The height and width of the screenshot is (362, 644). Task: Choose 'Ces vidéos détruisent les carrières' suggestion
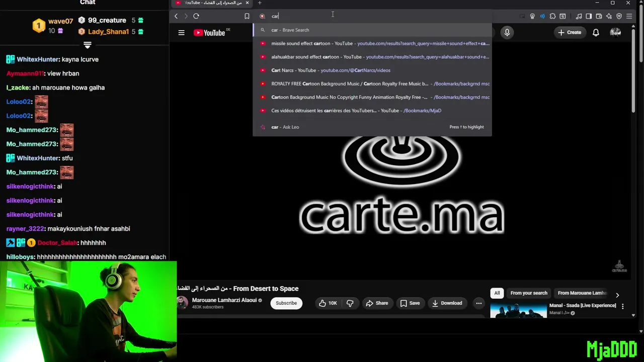(372, 111)
